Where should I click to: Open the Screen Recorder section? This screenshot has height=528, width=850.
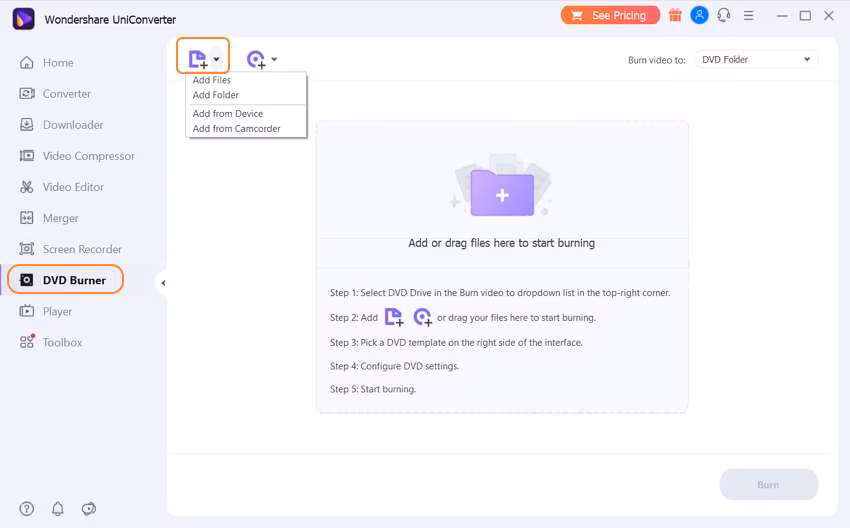click(82, 249)
